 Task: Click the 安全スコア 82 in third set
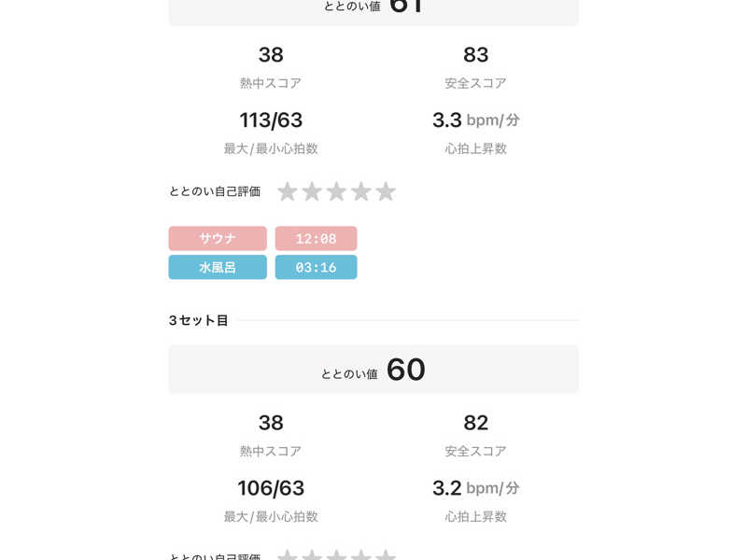click(x=475, y=423)
